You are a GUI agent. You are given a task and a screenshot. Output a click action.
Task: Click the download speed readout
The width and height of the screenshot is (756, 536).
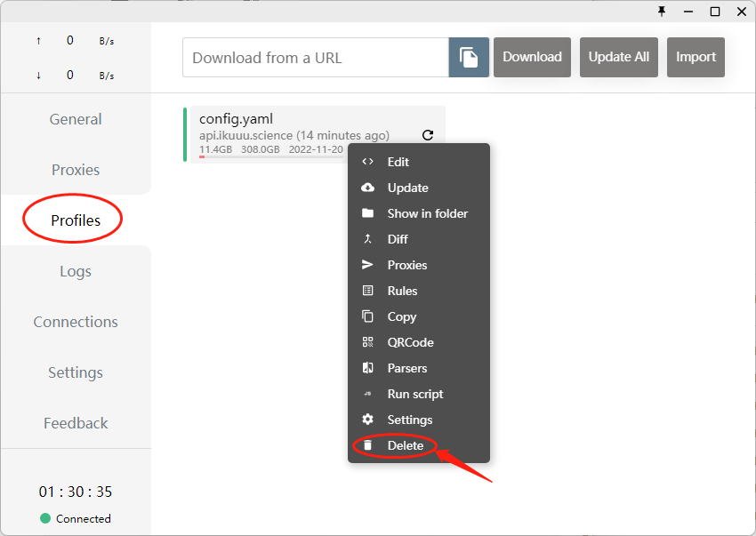[76, 76]
